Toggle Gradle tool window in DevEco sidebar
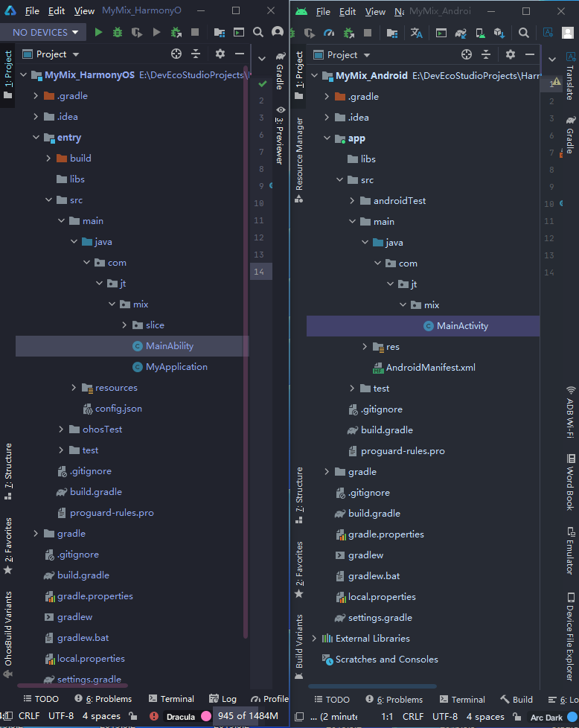 click(x=280, y=71)
